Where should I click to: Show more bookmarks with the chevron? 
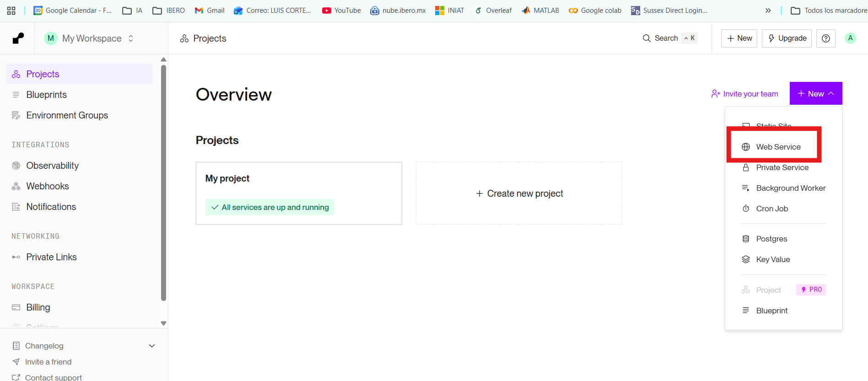[768, 11]
